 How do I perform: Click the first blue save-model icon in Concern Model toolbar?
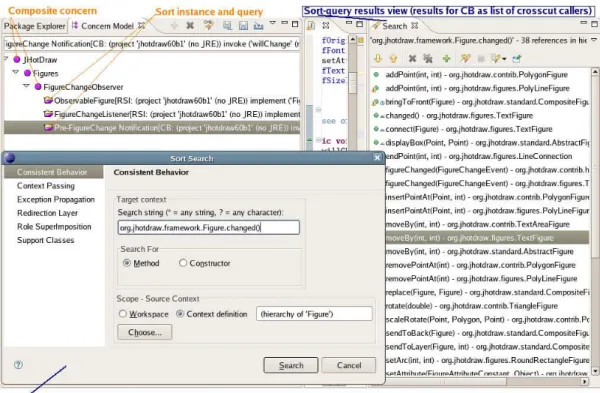[227, 26]
